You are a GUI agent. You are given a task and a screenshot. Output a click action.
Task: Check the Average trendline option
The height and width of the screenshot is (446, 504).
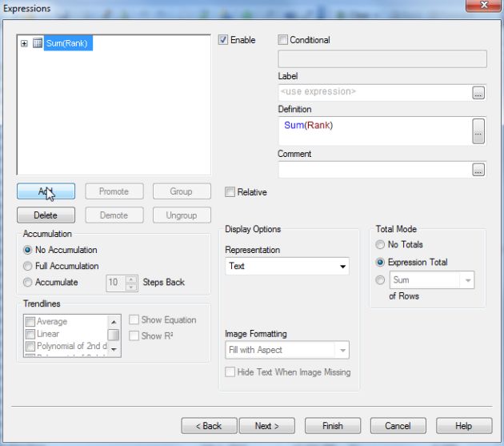point(30,321)
